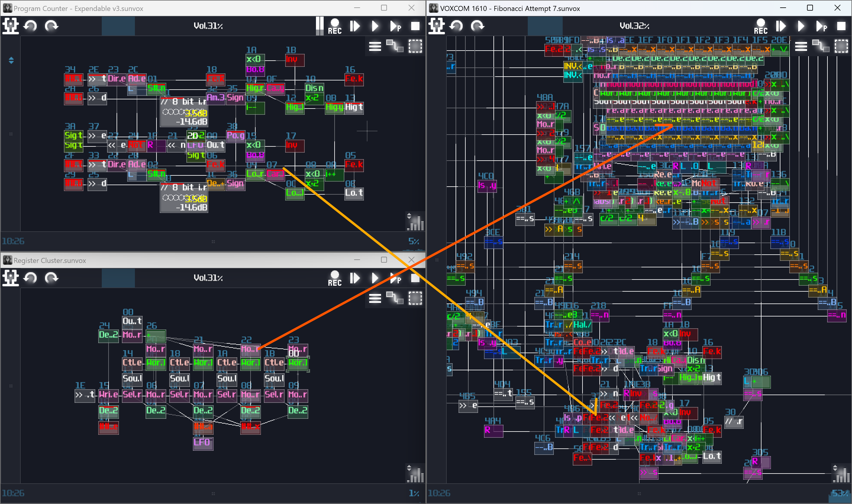The image size is (852, 504).
Task: Select Hig t module in Program Counter
Action: click(354, 108)
